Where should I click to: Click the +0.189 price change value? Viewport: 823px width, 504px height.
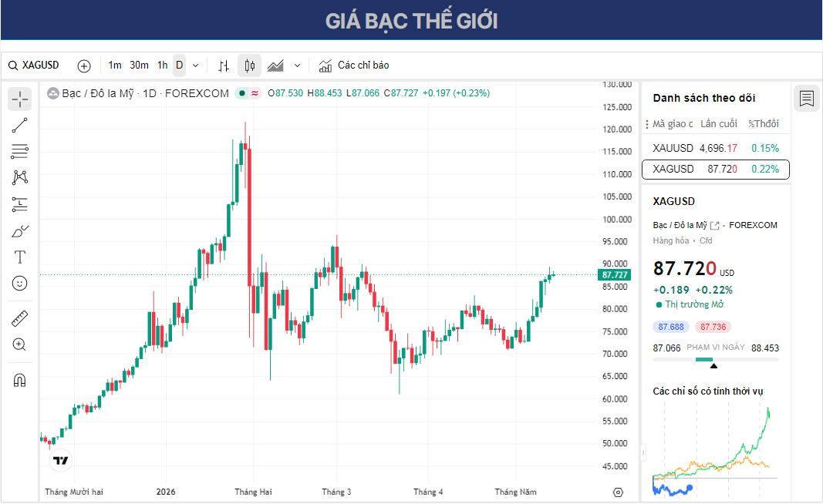coord(671,290)
